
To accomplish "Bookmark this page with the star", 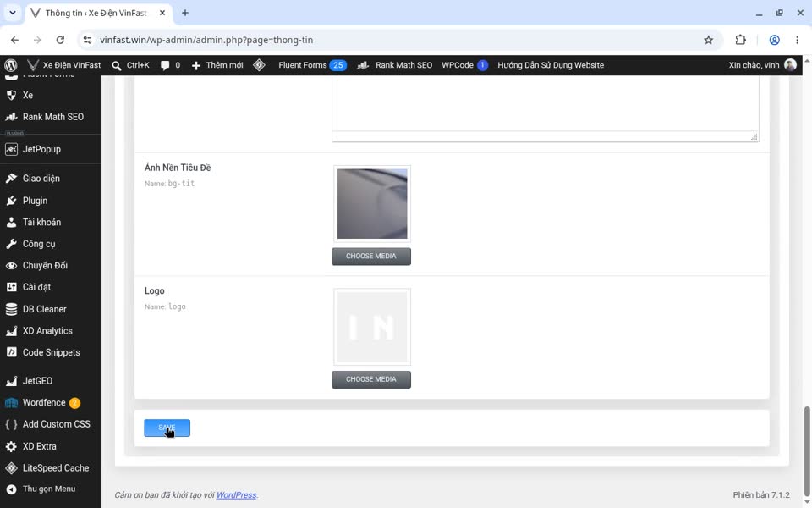I will tap(709, 40).
